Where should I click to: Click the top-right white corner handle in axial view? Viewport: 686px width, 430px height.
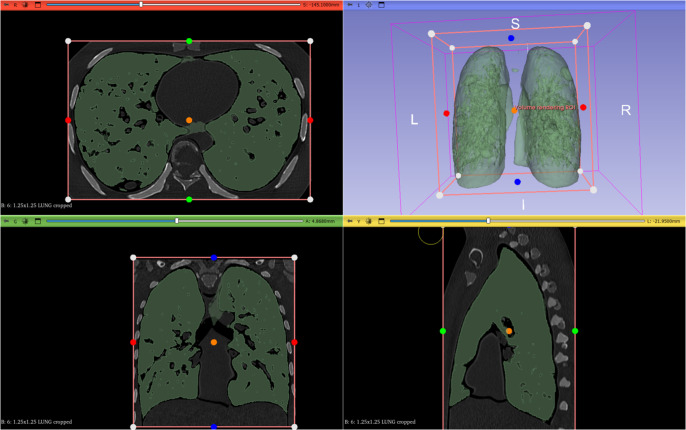point(310,41)
